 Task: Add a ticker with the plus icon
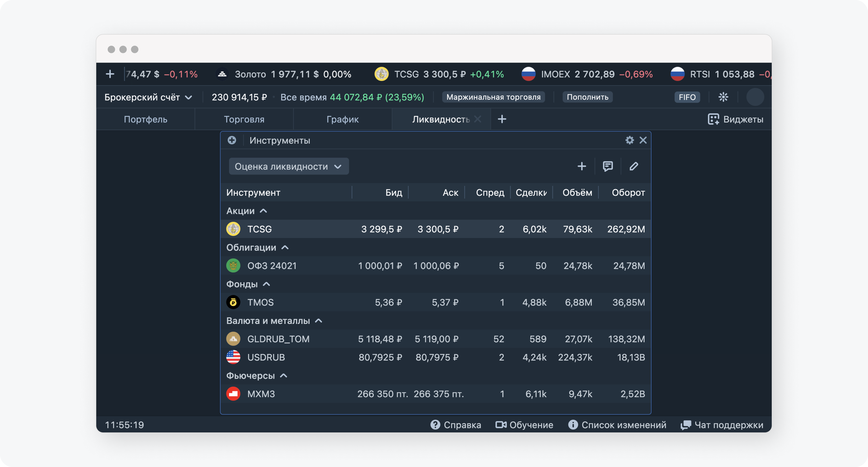click(x=110, y=74)
